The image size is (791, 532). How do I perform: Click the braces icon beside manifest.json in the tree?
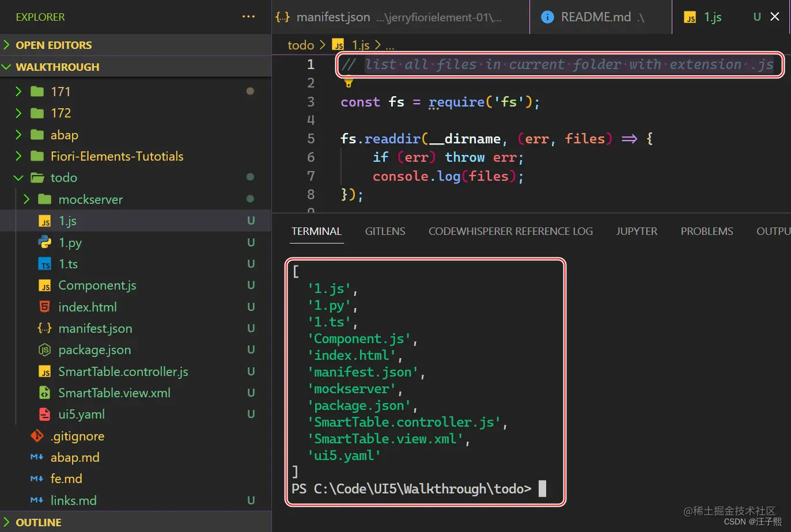pyautogui.click(x=45, y=328)
